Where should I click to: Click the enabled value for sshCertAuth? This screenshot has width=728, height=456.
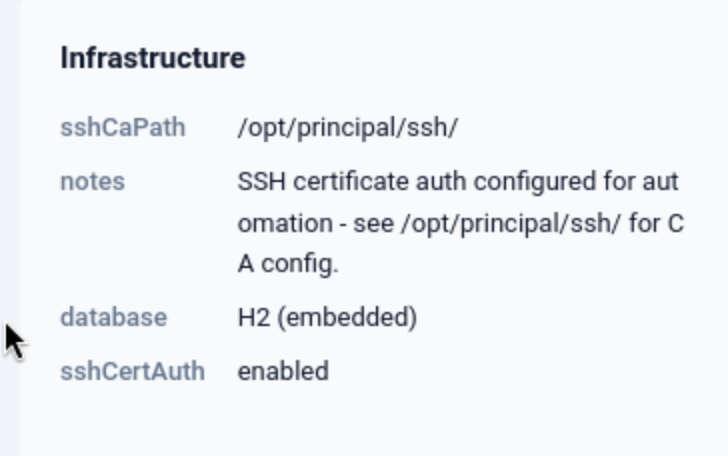click(x=283, y=371)
